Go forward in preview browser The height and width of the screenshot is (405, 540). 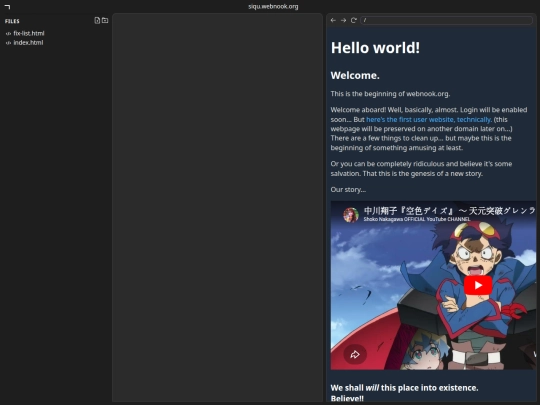[x=343, y=20]
